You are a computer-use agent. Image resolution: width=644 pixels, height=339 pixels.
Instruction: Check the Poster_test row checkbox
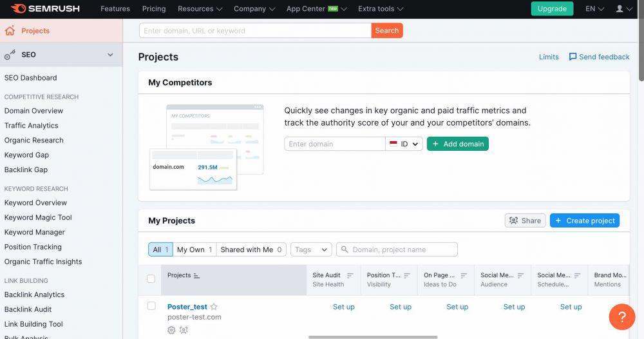coord(151,305)
